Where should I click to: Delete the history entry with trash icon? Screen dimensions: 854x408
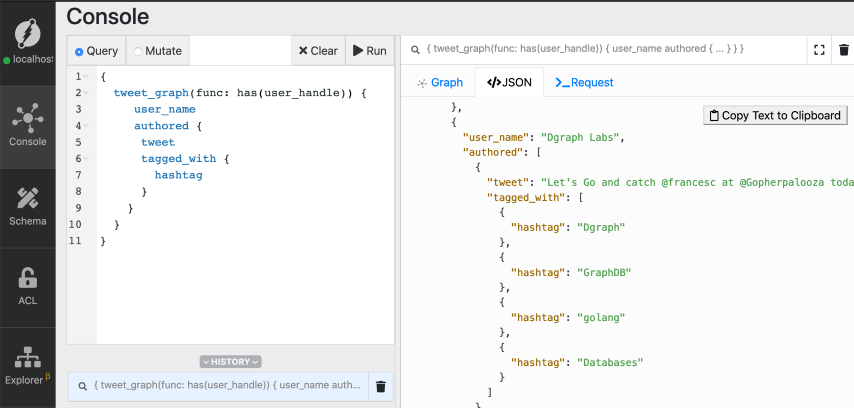coord(380,386)
